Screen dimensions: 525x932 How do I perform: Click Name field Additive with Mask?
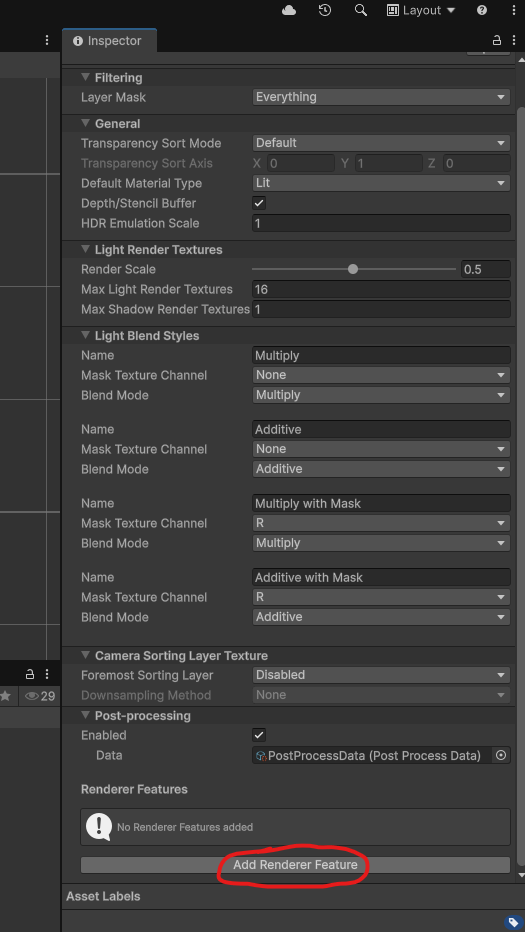(x=381, y=577)
